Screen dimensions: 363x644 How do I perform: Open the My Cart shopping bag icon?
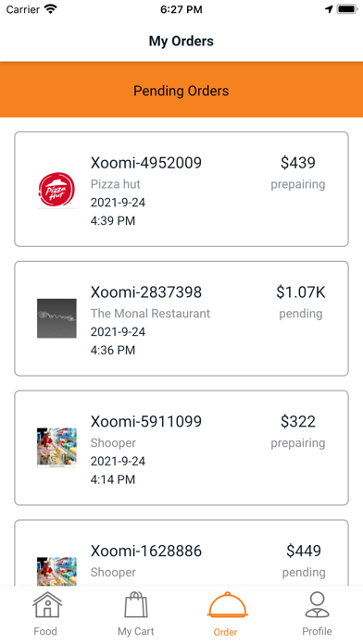(136, 604)
